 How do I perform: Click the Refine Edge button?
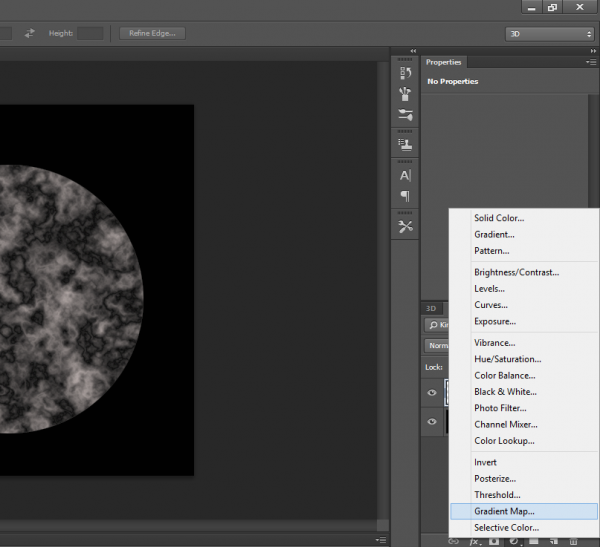(152, 33)
